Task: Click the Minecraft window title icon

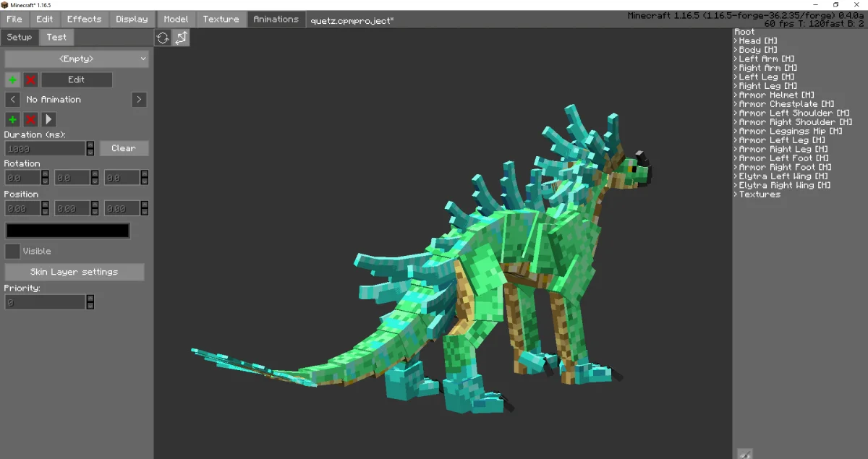Action: pyautogui.click(x=5, y=5)
